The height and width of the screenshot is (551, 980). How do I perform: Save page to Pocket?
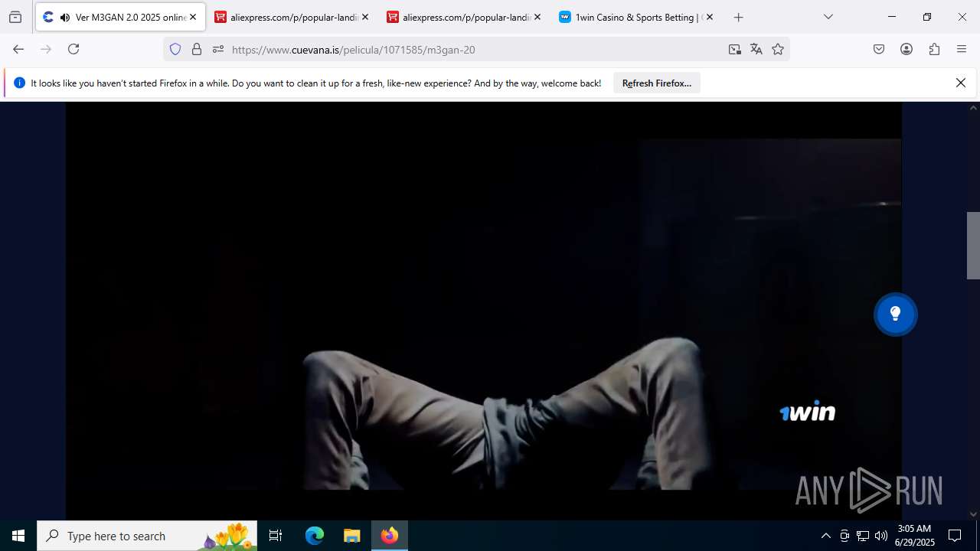coord(879,49)
